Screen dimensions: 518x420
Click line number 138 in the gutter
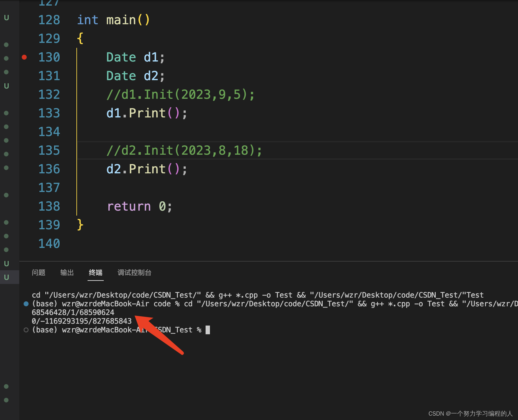pyautogui.click(x=49, y=206)
